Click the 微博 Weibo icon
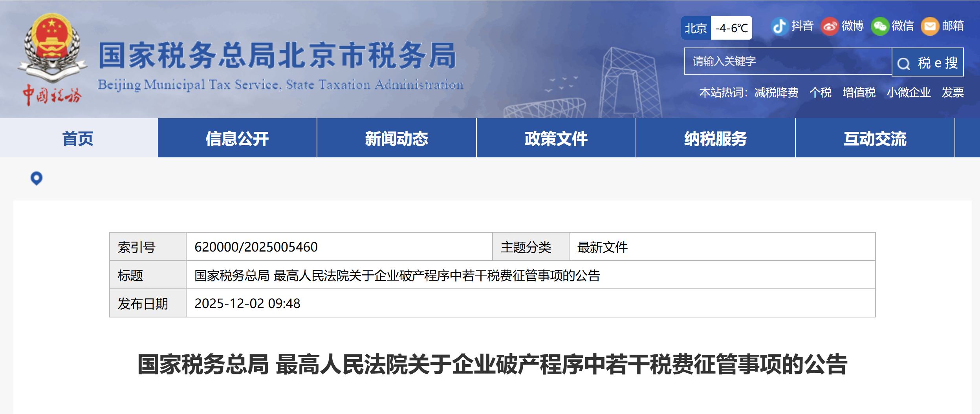Image resolution: width=980 pixels, height=414 pixels. [830, 26]
